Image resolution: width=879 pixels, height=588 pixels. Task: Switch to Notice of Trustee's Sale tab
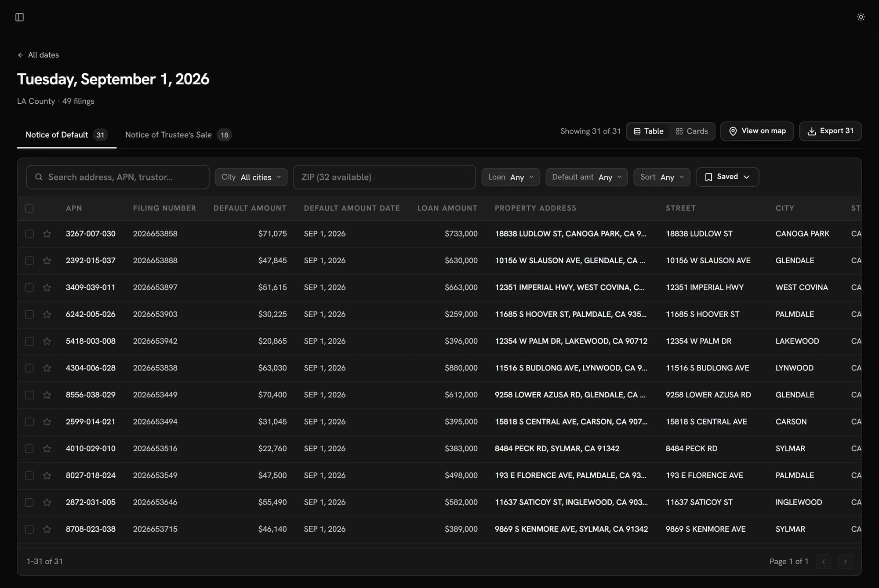(x=178, y=135)
